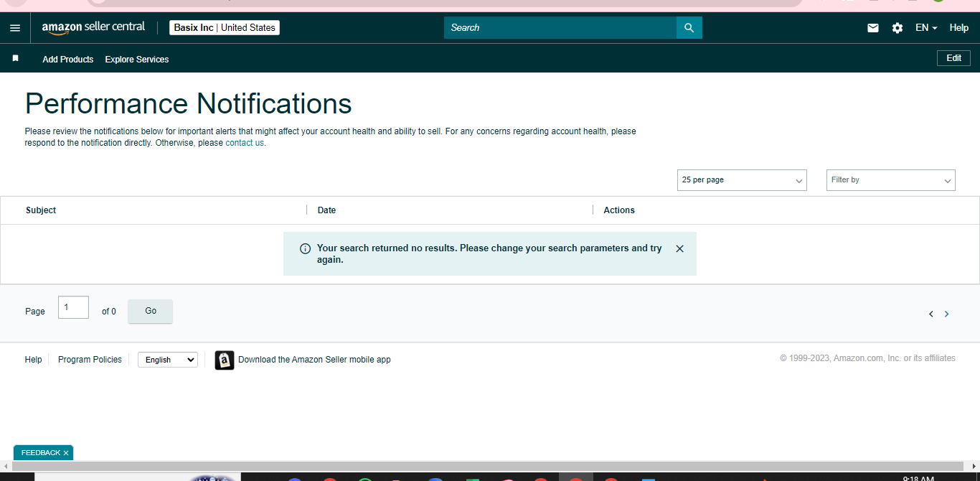Click the Subject column header
This screenshot has width=980, height=481.
[x=41, y=210]
